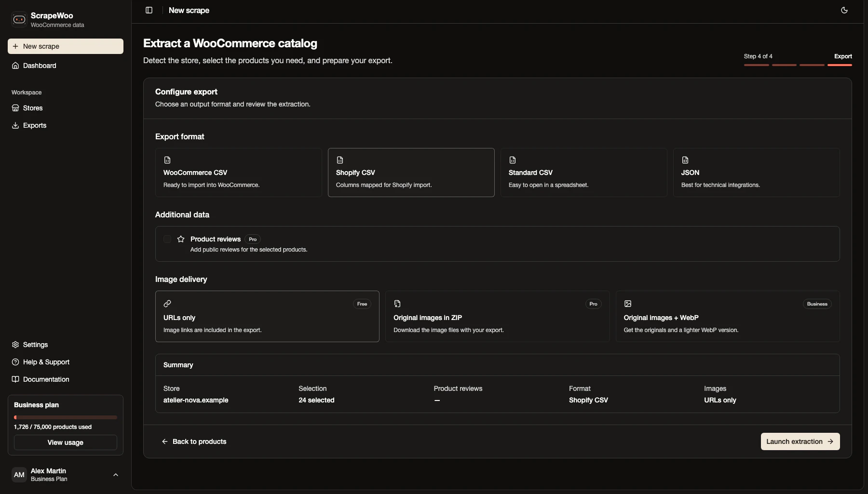Go to Stores in Workspace
This screenshot has height=494, width=868.
click(66, 108)
